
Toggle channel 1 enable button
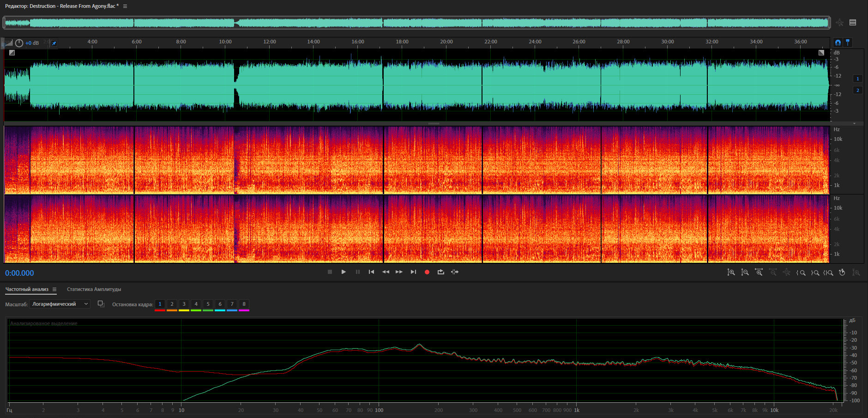click(857, 79)
